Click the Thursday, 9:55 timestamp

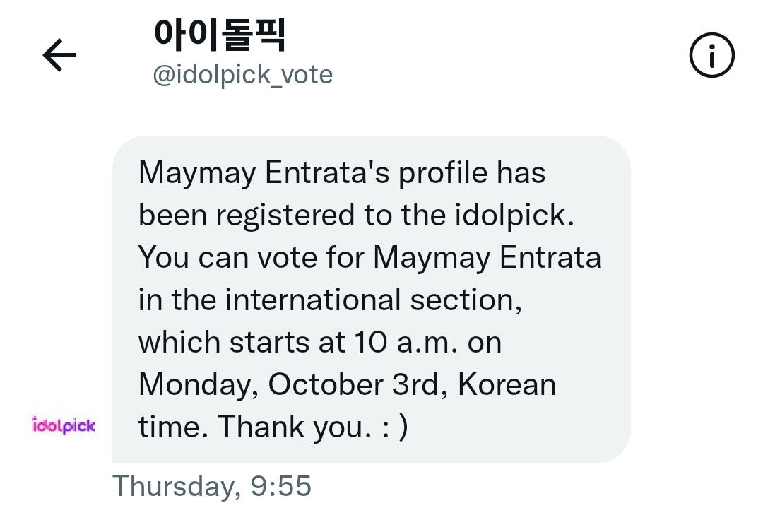[212, 486]
